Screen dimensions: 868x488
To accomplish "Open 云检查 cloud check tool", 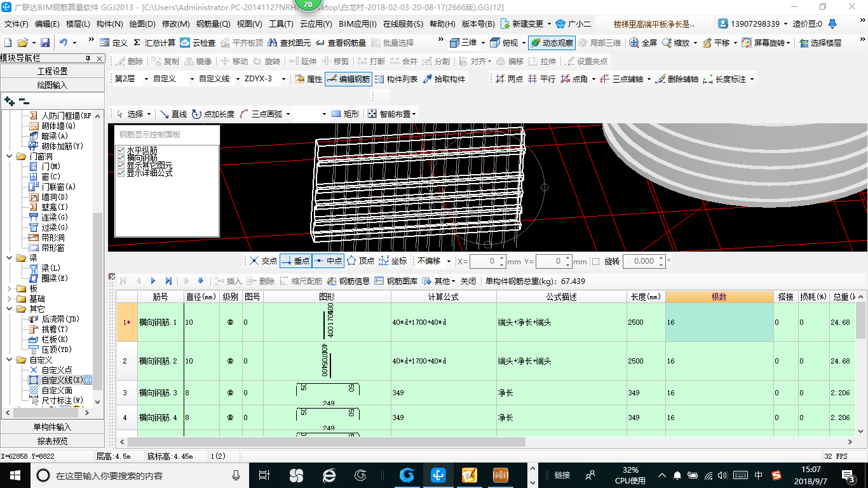I will pyautogui.click(x=198, y=43).
